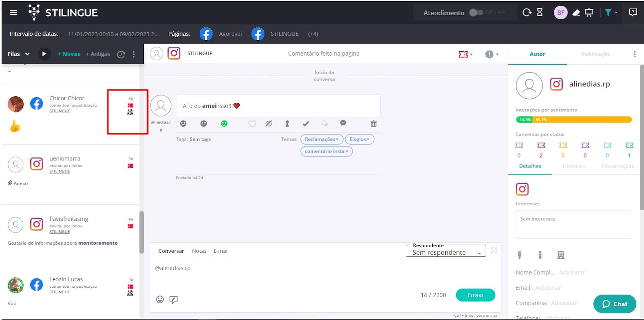Image resolution: width=644 pixels, height=320 pixels.
Task: Click the presentation board icon
Action: tap(589, 13)
